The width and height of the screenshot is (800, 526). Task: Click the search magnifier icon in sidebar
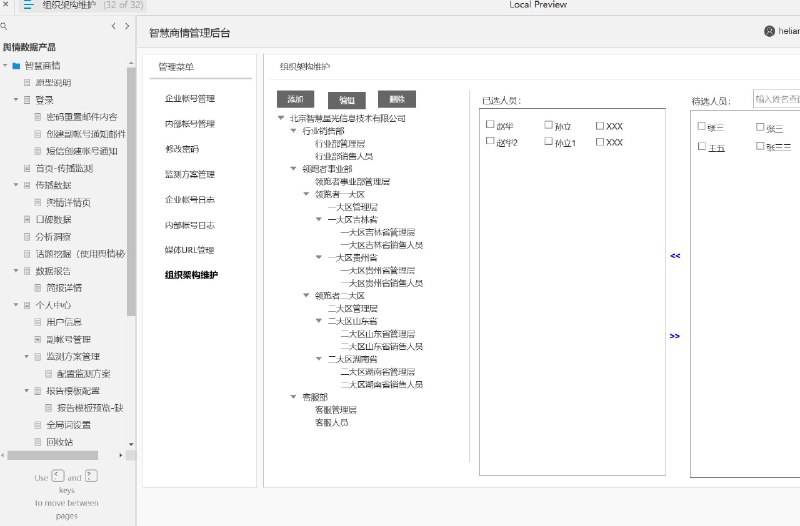tap(4, 26)
